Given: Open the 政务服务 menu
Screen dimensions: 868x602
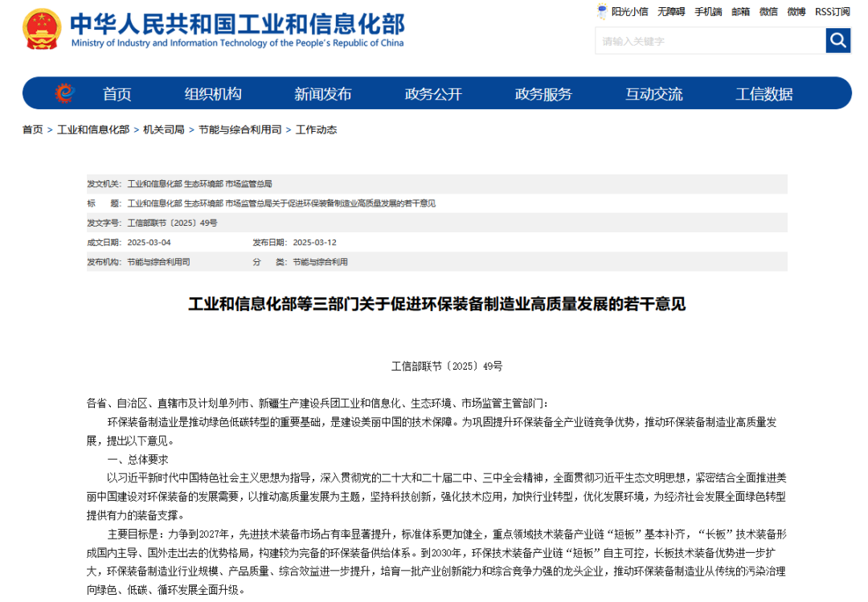Looking at the screenshot, I should [543, 93].
